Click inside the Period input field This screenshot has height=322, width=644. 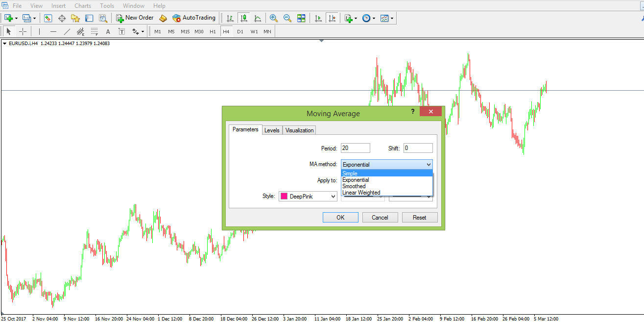coord(355,148)
